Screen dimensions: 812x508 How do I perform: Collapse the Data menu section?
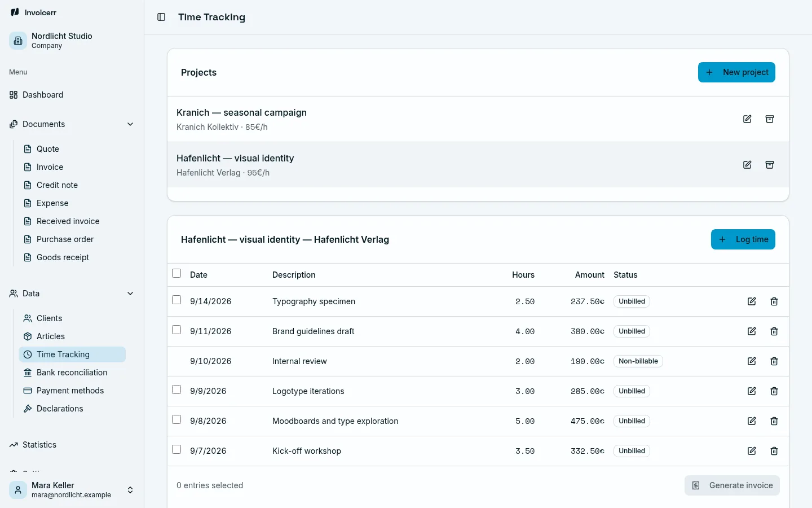coord(72,294)
